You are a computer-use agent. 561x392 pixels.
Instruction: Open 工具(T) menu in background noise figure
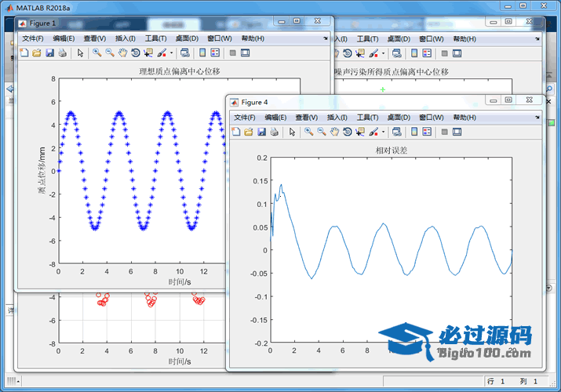pos(367,38)
